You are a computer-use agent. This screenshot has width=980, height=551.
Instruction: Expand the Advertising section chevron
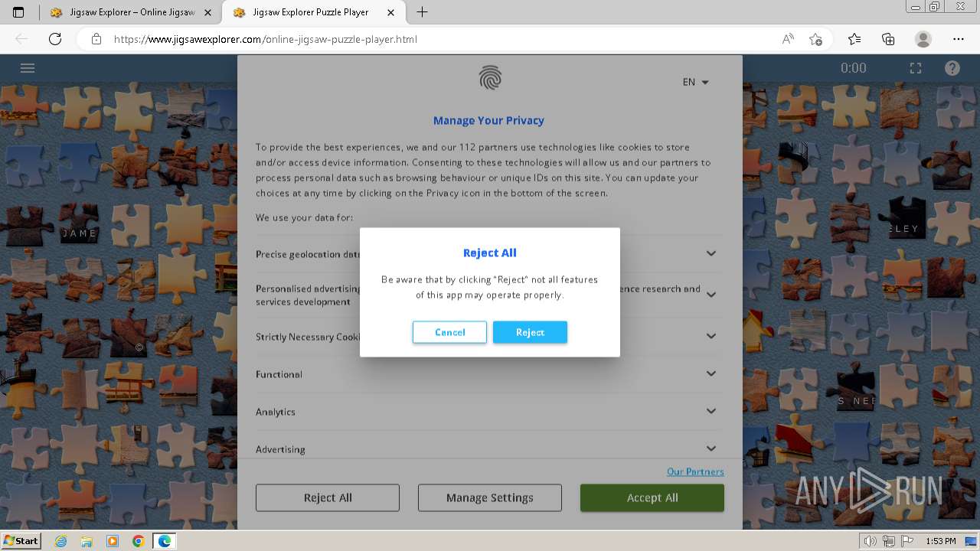point(711,448)
